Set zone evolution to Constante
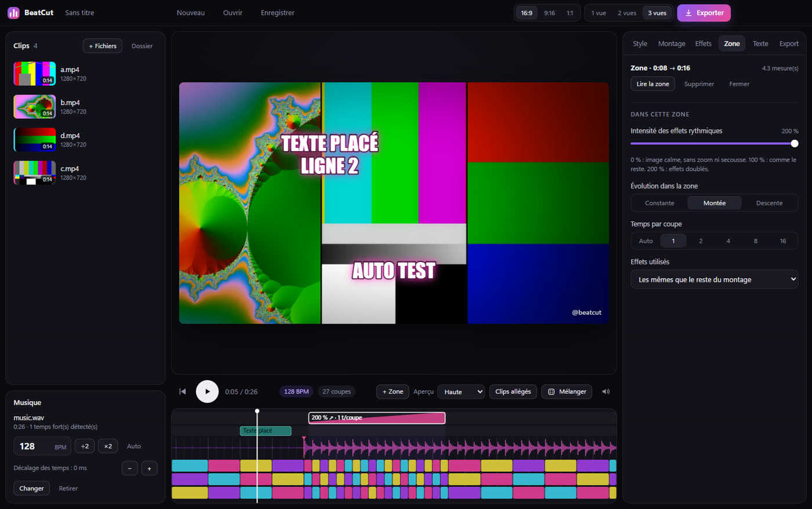Image resolution: width=812 pixels, height=509 pixels. click(659, 203)
